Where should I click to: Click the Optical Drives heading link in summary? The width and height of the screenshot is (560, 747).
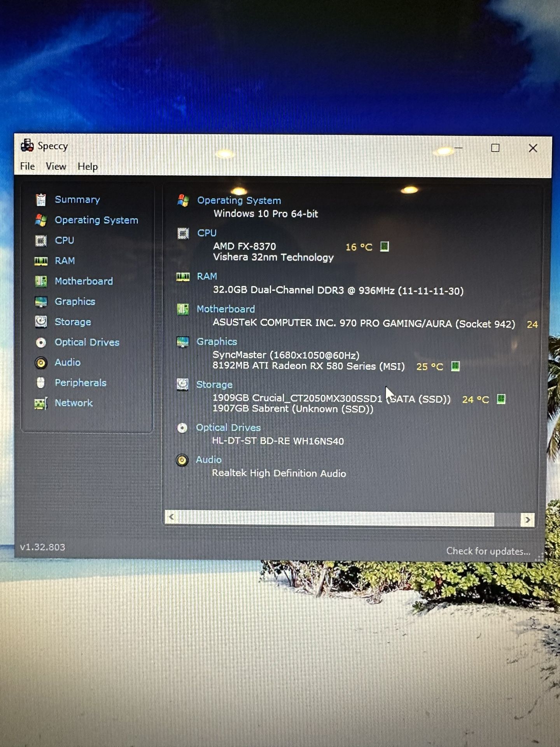tap(228, 428)
